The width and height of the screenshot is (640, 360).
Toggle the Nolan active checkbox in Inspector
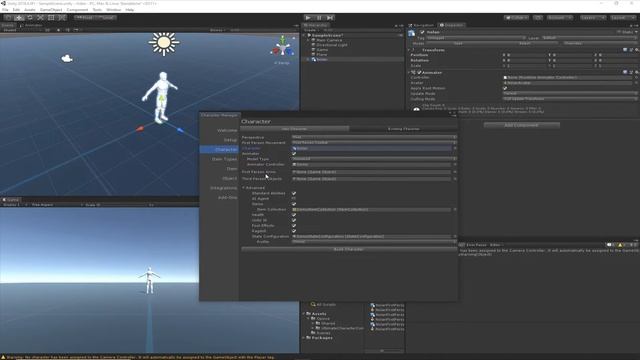point(422,32)
